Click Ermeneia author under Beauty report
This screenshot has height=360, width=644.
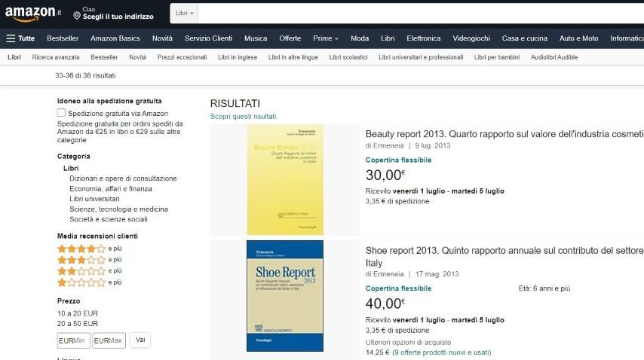click(x=388, y=145)
